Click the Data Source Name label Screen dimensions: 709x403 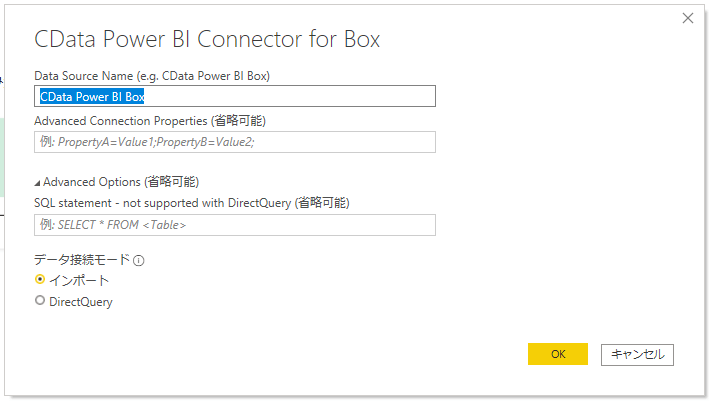151,75
